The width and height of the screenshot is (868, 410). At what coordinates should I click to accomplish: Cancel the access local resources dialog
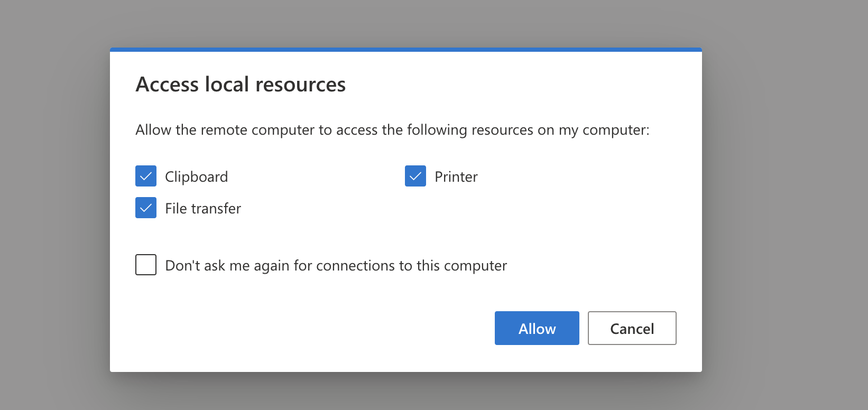coord(632,328)
